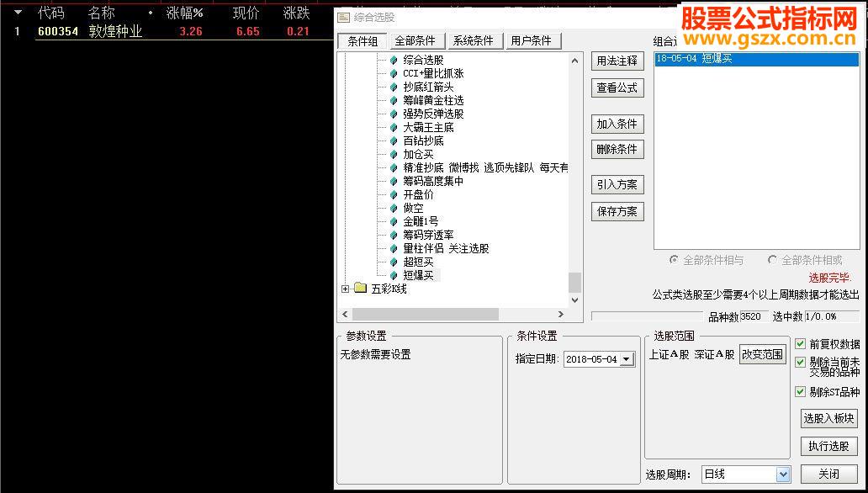
Task: Click the 选中数 value field
Action: [x=832, y=316]
